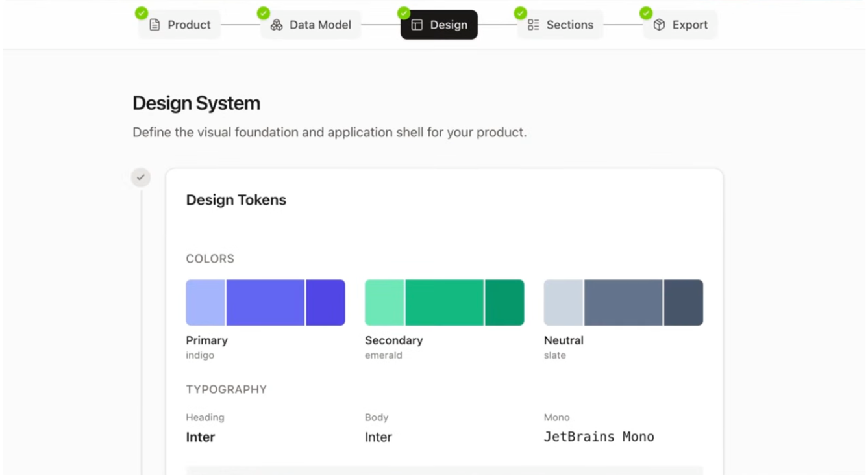
Task: Click the Product document icon
Action: click(x=155, y=25)
